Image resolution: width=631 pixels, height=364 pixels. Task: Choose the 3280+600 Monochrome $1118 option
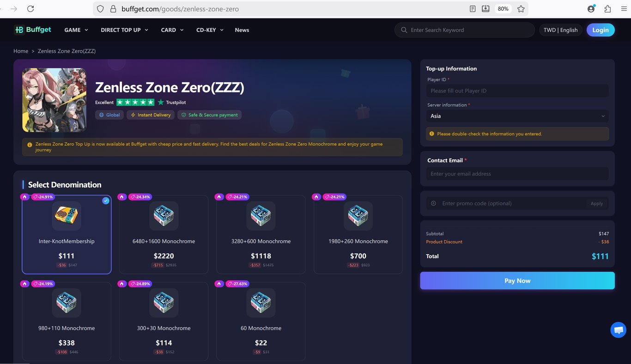(261, 235)
